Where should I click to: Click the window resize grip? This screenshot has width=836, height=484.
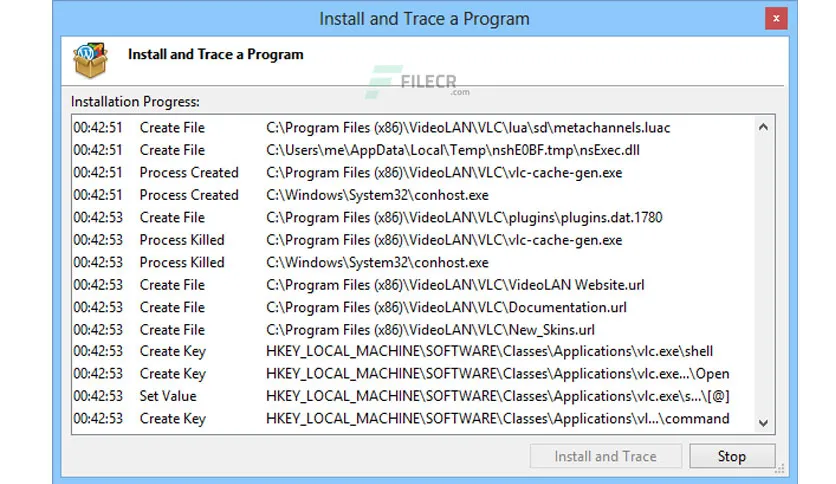pos(779,469)
